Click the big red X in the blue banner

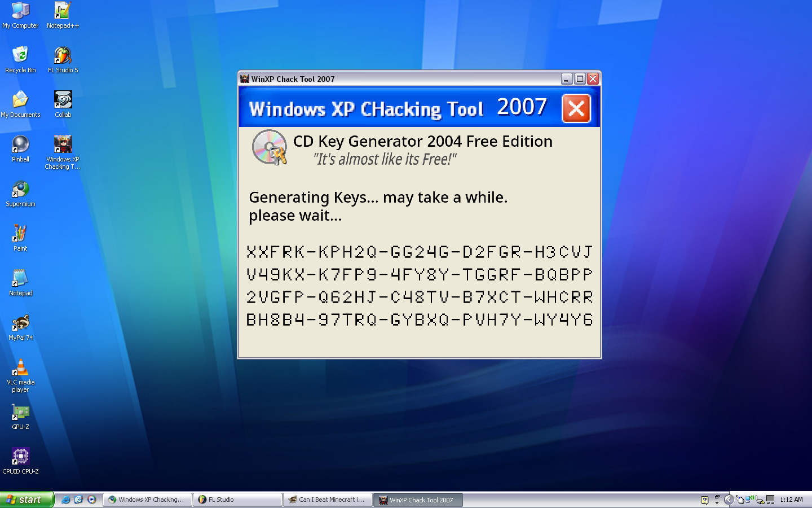pyautogui.click(x=576, y=108)
